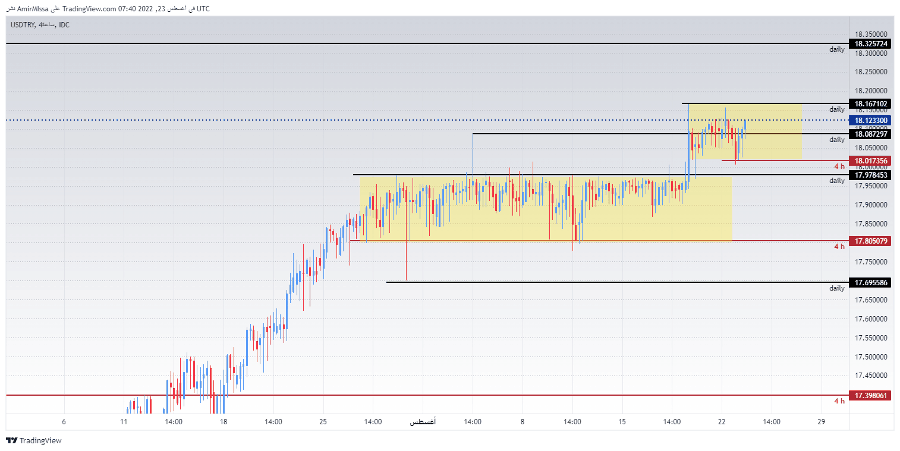Click the أغسطس month label on the time axis
This screenshot has width=900, height=451.
pos(422,422)
